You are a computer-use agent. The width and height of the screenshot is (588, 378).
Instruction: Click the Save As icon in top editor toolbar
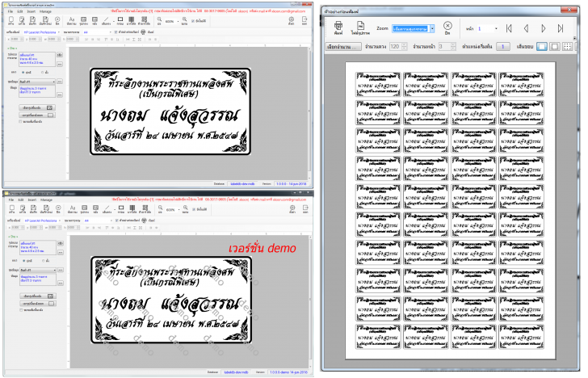coord(45,20)
